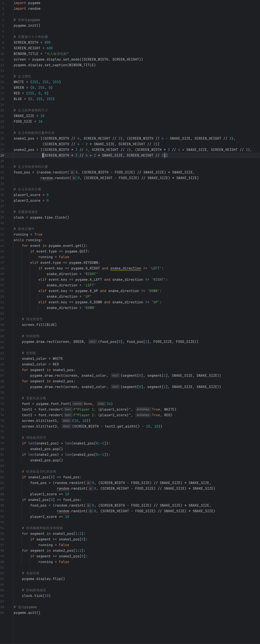Click the comment "# 绘制食物"
Image resolution: width=260 pixels, height=644 pixels.
[31, 336]
